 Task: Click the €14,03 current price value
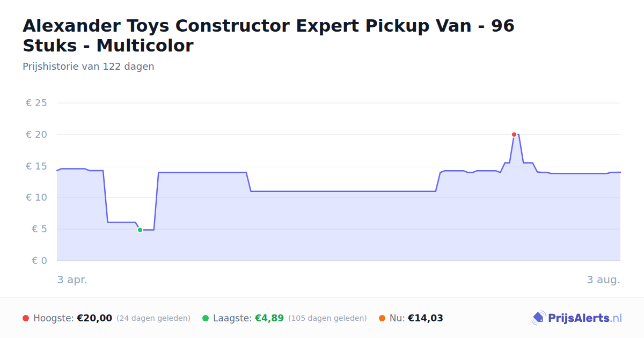[x=426, y=318]
